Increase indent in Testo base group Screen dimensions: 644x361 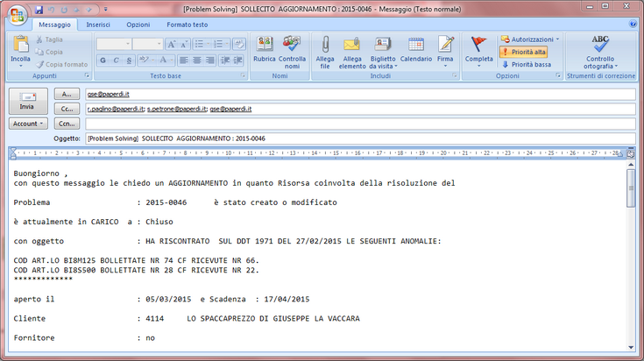[238, 60]
